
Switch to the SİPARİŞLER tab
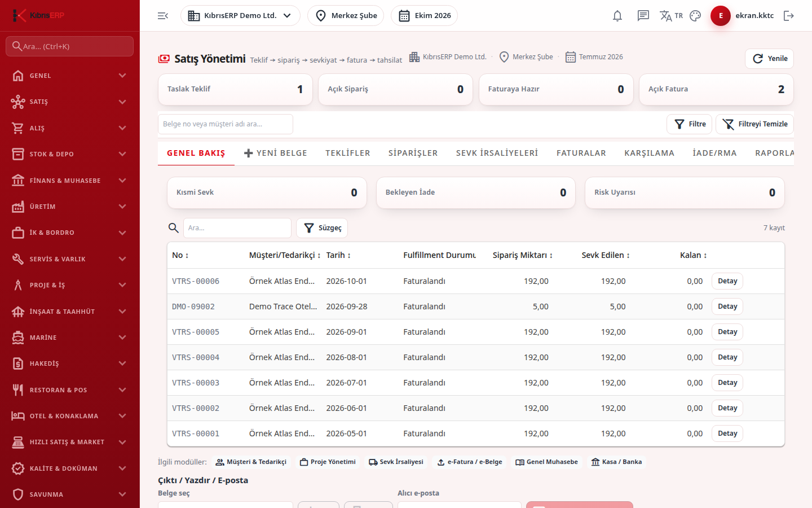[413, 153]
